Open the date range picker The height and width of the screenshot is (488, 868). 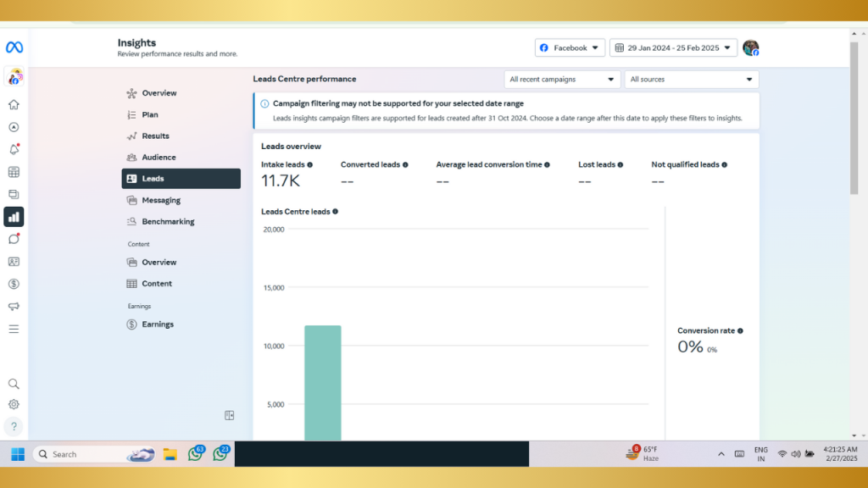tap(673, 48)
